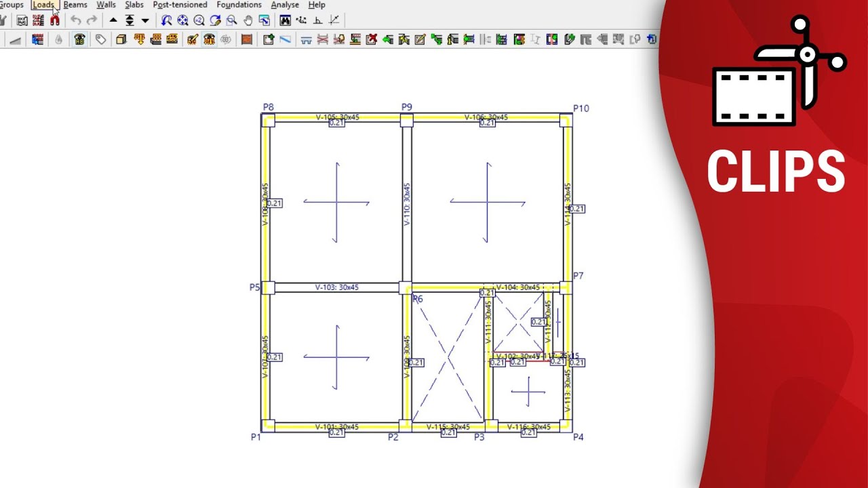The width and height of the screenshot is (868, 488).
Task: Click the price tag icon
Action: (100, 40)
